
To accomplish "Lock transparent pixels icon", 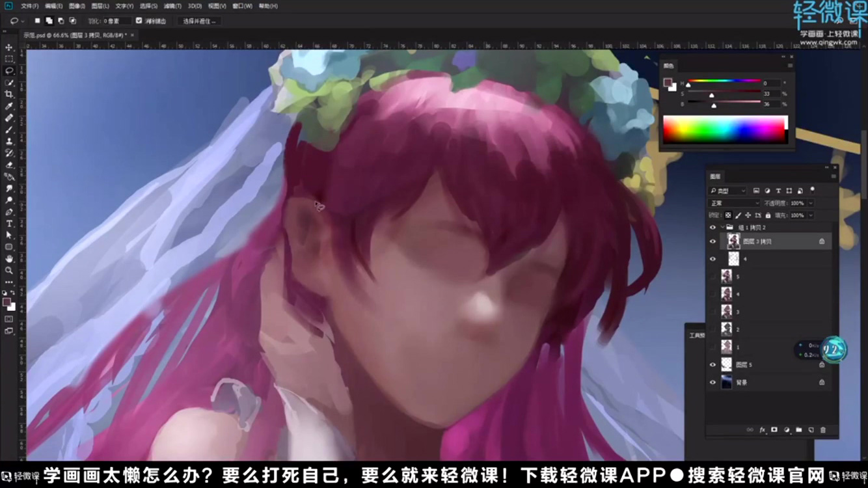I will point(728,215).
